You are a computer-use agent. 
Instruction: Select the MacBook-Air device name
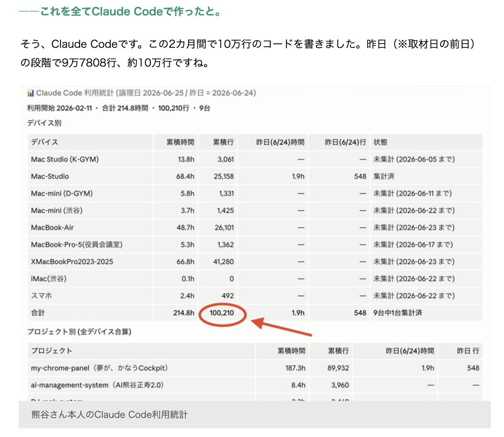52,228
